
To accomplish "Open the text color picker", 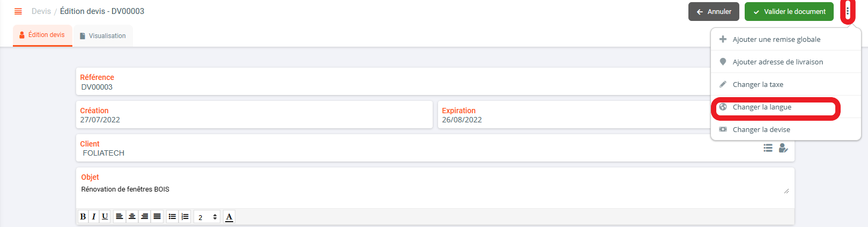I will [229, 217].
